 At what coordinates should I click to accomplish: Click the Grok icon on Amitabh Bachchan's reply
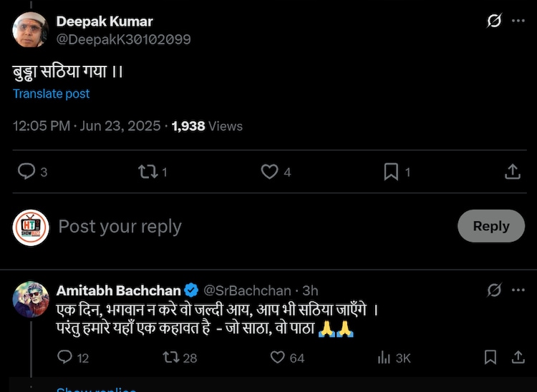tap(494, 290)
